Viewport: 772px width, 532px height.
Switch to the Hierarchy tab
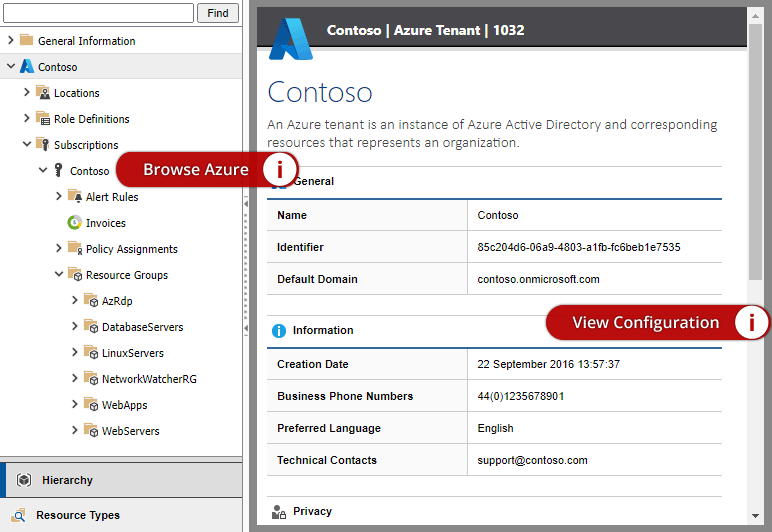[x=121, y=480]
